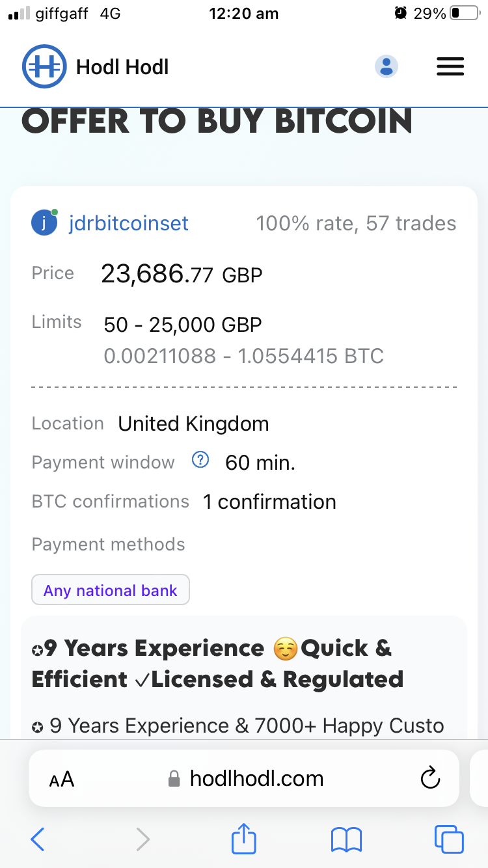Image resolution: width=488 pixels, height=868 pixels.
Task: Tap the status bar clock
Action: tap(243, 14)
